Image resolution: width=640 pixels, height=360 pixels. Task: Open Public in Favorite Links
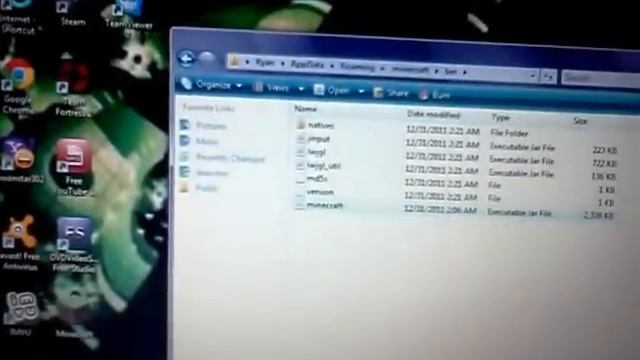(207, 188)
